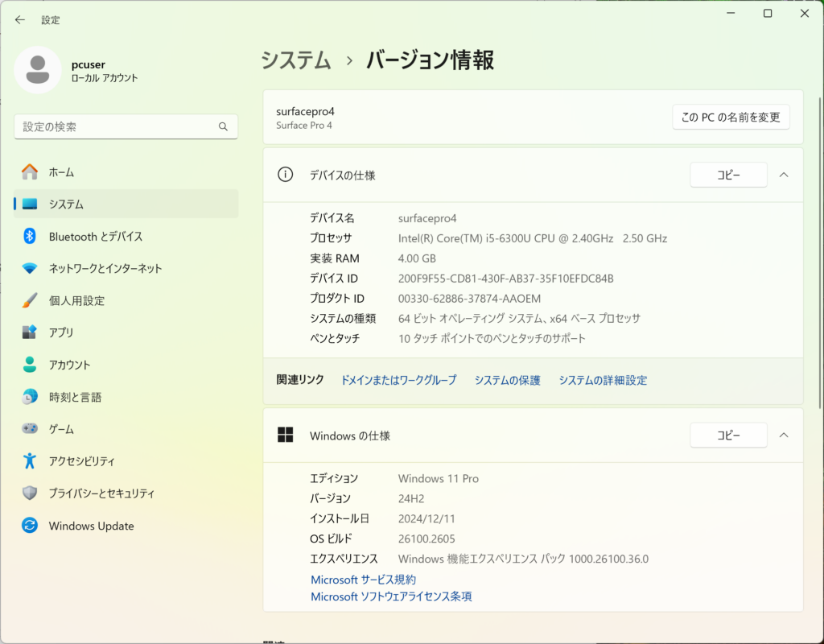Screen dimensions: 824x644
Task: Open アクセシビリティ settings
Action: coord(126,461)
